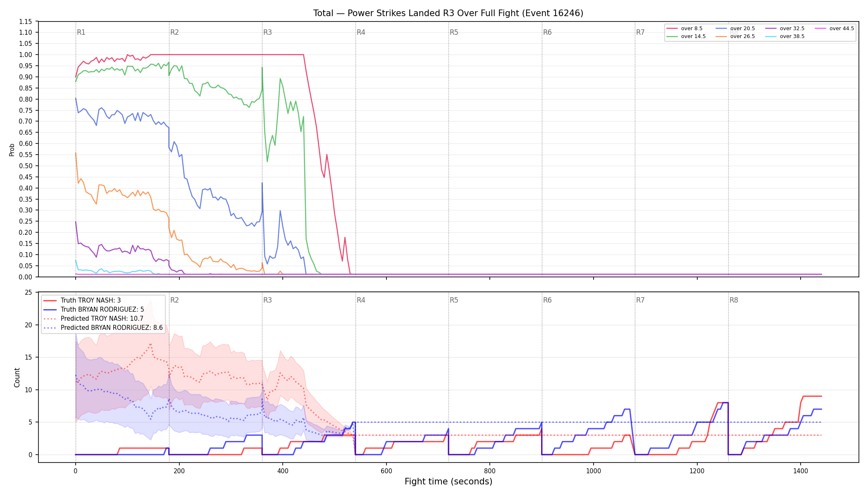Click the 'Predicted TROY NASH: 10.7' legend entry
The height and width of the screenshot is (496, 868).
(93, 319)
